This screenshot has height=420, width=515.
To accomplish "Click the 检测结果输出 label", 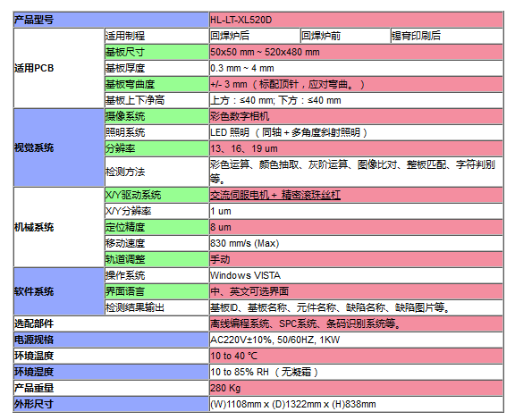I will [156, 307].
